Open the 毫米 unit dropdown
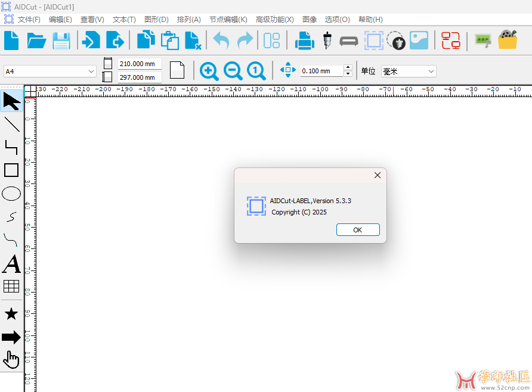Viewport: 532px width, 392px height. (x=409, y=71)
